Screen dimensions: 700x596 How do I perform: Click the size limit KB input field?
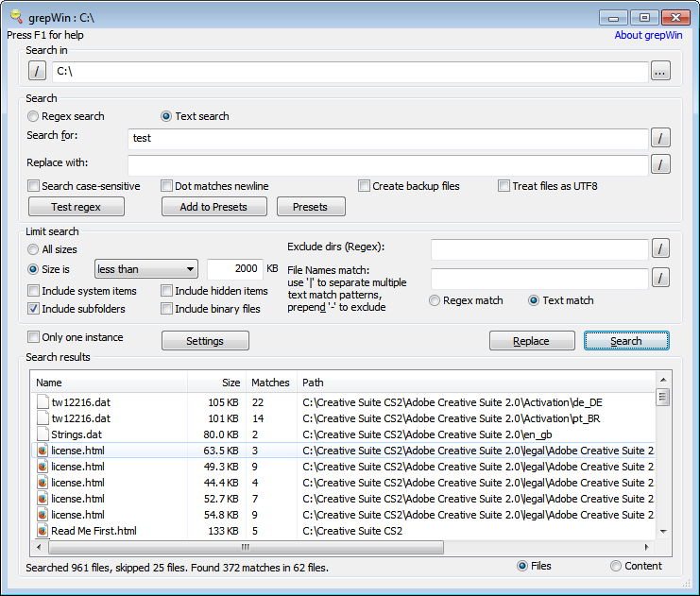click(234, 269)
